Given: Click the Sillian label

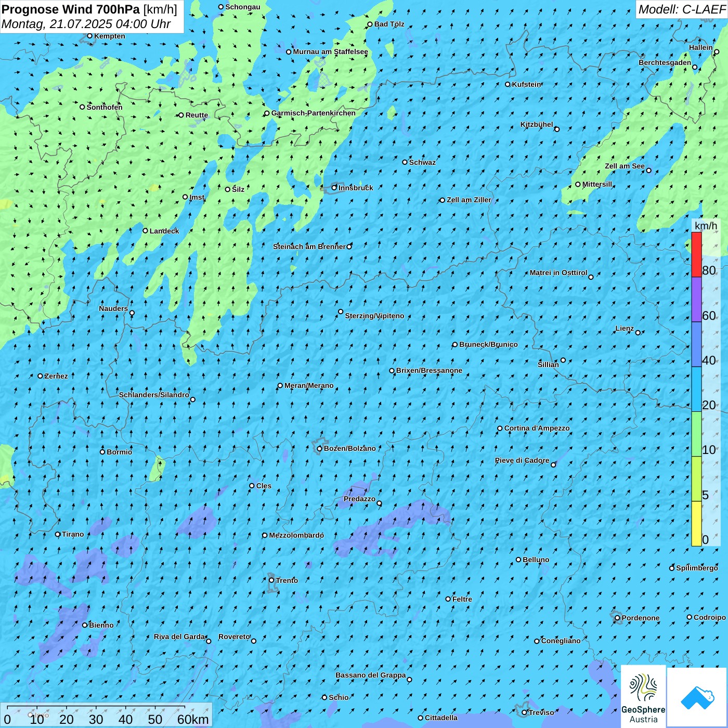Looking at the screenshot, I should click(548, 365).
